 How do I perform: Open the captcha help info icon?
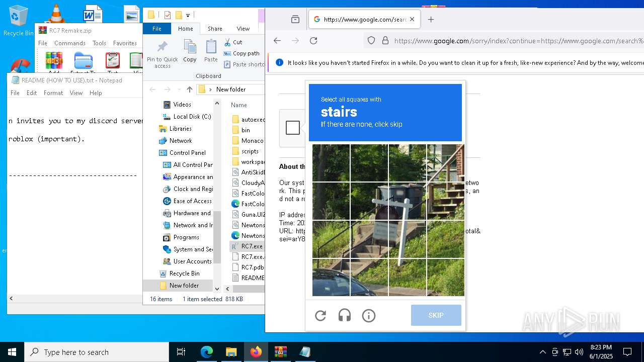coord(369,316)
